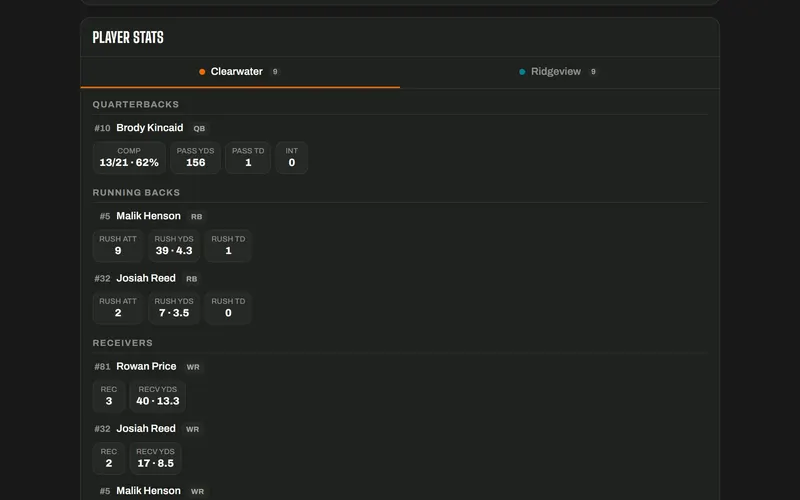Click the RECEIVERS section heading
The height and width of the screenshot is (500, 800).
click(122, 343)
